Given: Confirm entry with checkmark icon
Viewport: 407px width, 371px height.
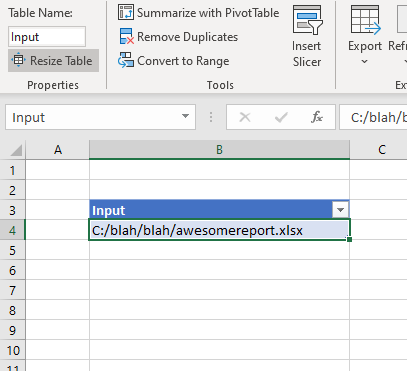Looking at the screenshot, I should [x=281, y=117].
